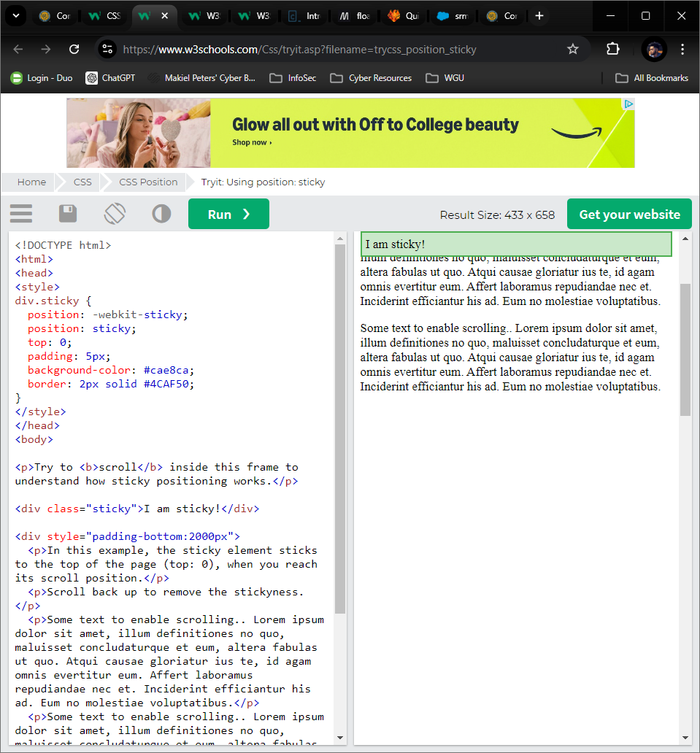The height and width of the screenshot is (753, 700).
Task: Open the Cyber Resources bookmark folder
Action: (371, 78)
